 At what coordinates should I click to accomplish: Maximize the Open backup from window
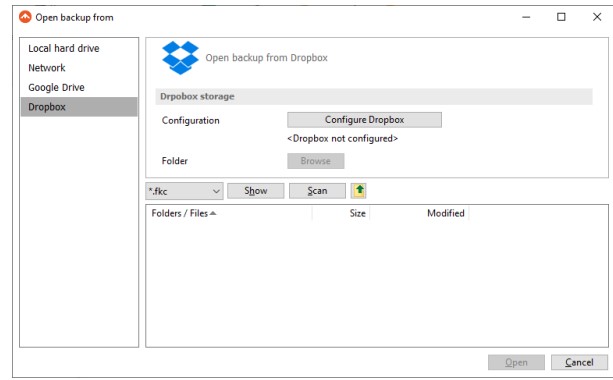tap(561, 17)
